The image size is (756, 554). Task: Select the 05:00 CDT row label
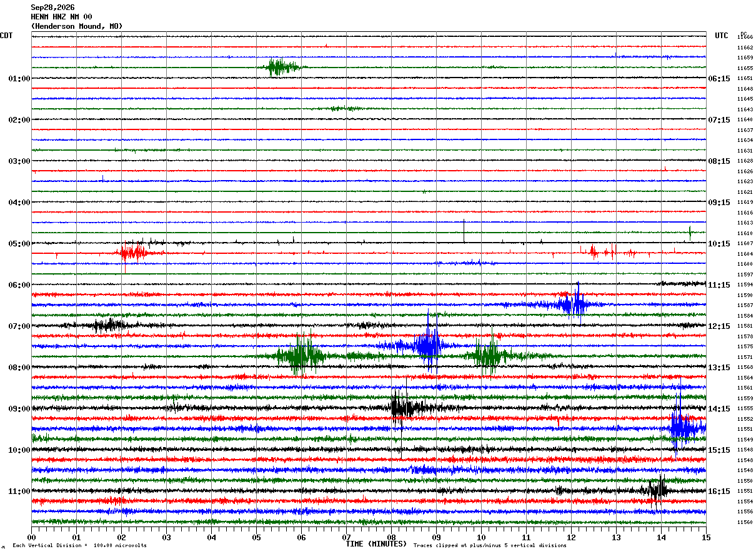19,244
